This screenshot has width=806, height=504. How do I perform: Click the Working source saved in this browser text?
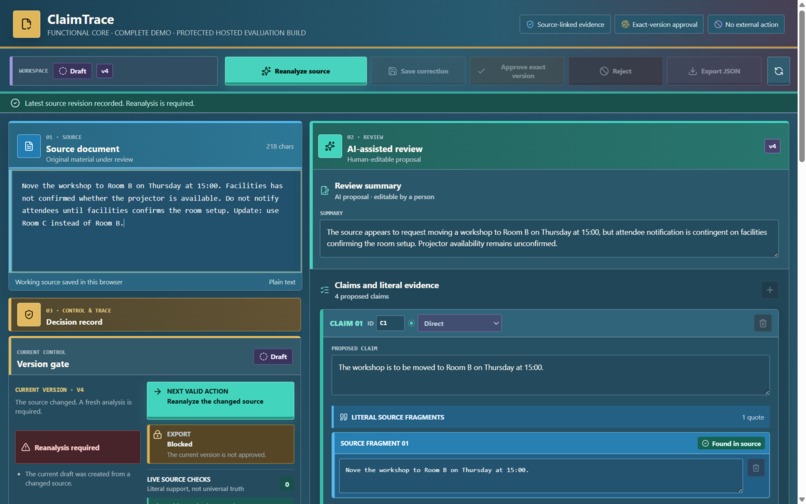click(x=68, y=282)
